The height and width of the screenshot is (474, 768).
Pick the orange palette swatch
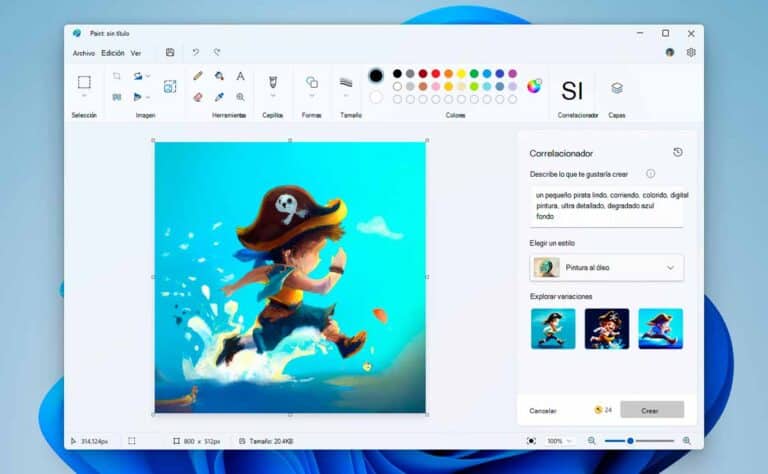click(x=448, y=73)
